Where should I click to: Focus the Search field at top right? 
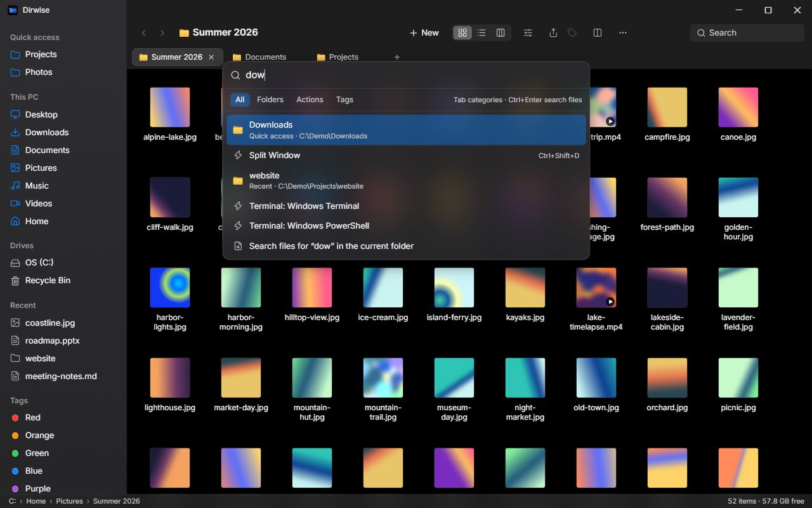[x=747, y=33]
